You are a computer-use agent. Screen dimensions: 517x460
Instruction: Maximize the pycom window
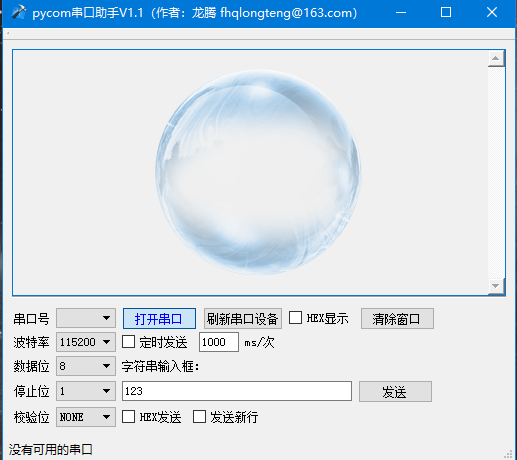tap(446, 13)
